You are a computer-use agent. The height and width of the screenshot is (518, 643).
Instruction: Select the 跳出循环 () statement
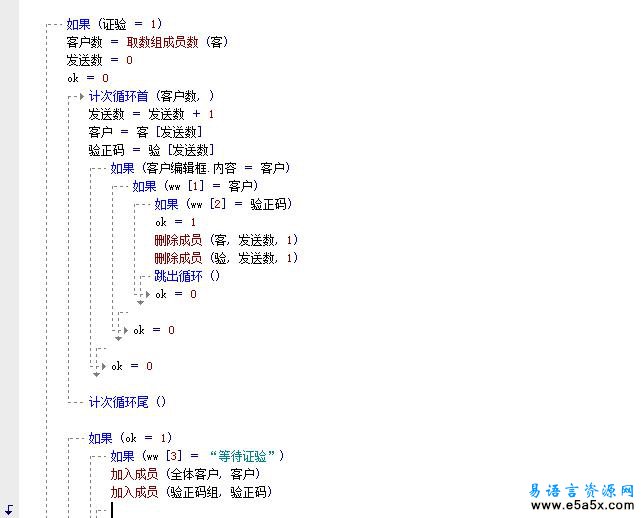point(187,276)
